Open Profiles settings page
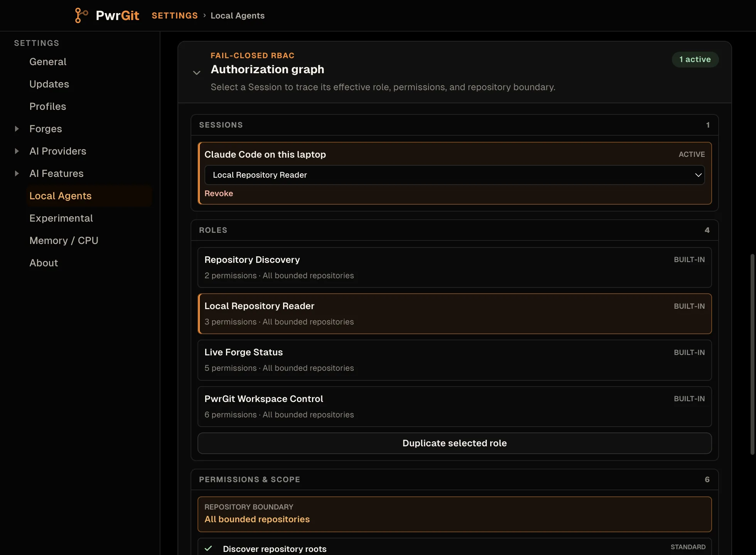The height and width of the screenshot is (555, 756). tap(47, 106)
